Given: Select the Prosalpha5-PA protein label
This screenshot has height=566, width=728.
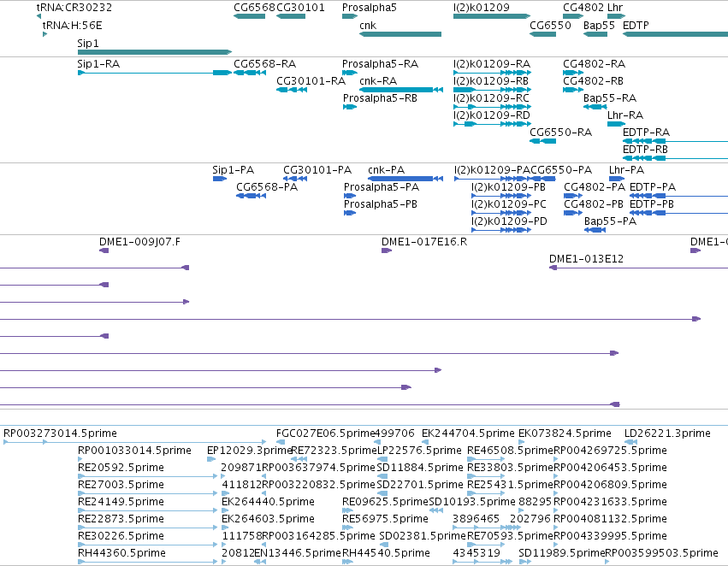Looking at the screenshot, I should [382, 187].
